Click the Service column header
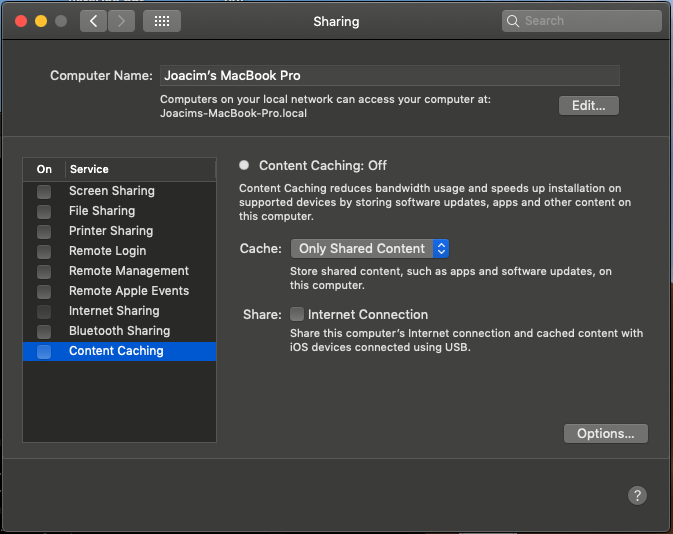 point(140,169)
